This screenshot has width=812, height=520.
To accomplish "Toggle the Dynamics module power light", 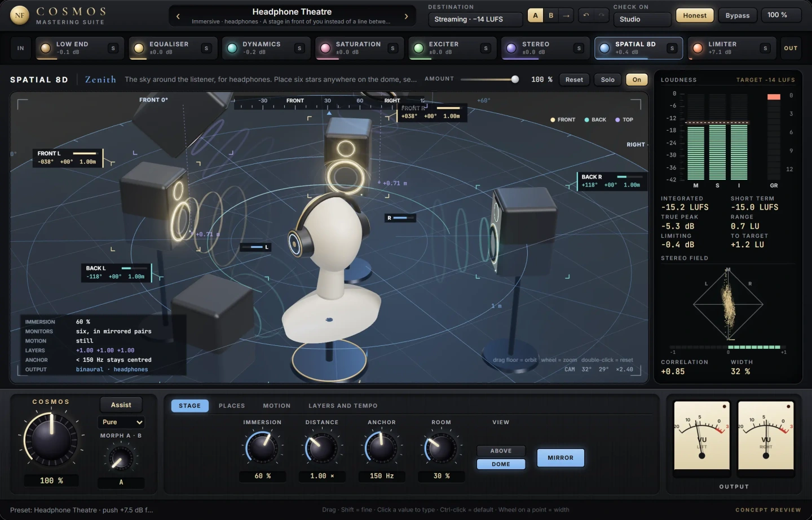I will [x=232, y=48].
